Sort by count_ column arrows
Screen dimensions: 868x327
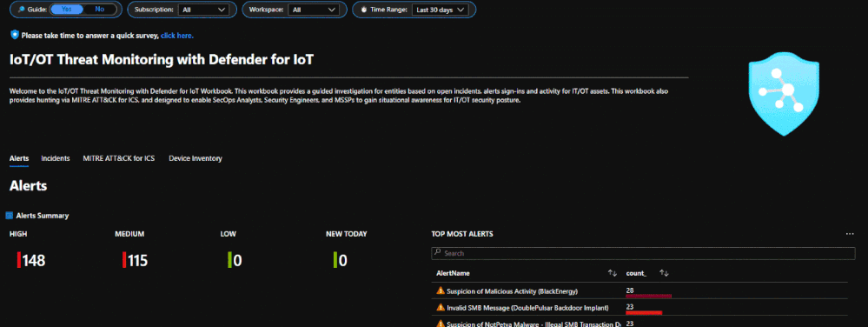click(665, 273)
